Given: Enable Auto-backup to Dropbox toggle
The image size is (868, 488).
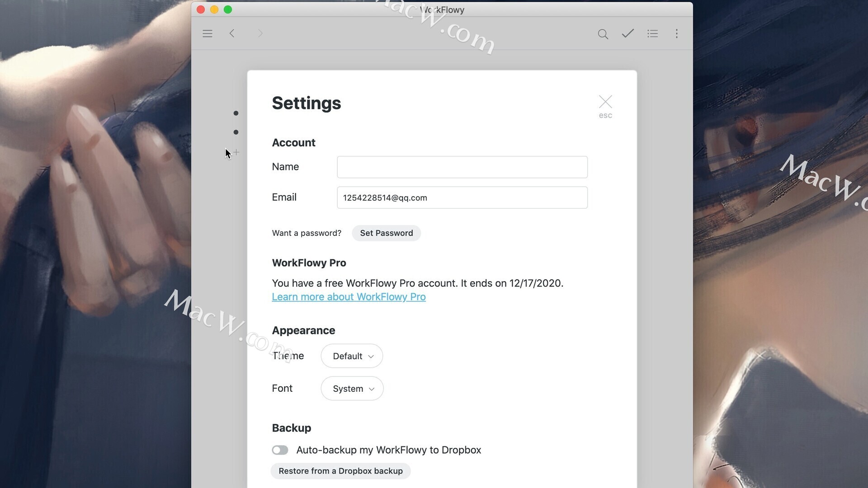Looking at the screenshot, I should [x=280, y=450].
